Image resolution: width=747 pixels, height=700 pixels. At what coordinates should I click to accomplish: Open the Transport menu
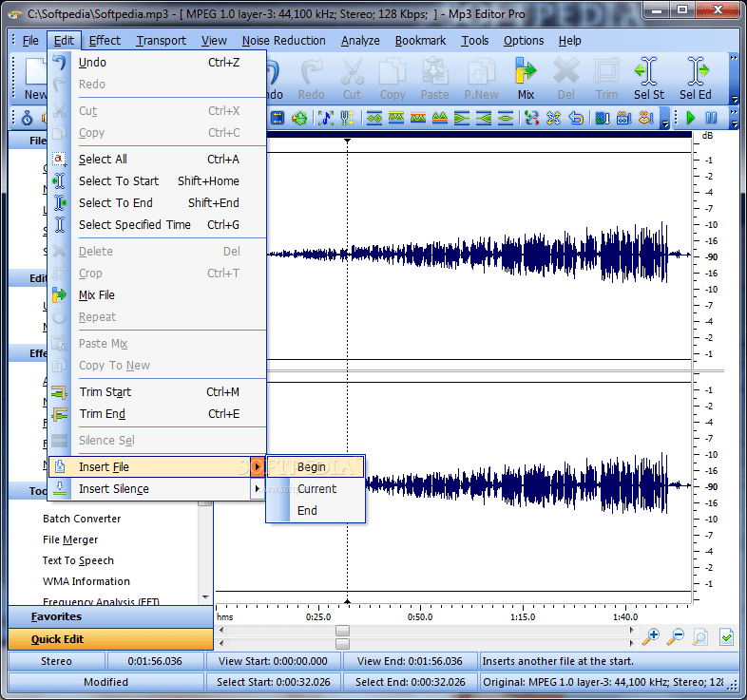click(161, 41)
